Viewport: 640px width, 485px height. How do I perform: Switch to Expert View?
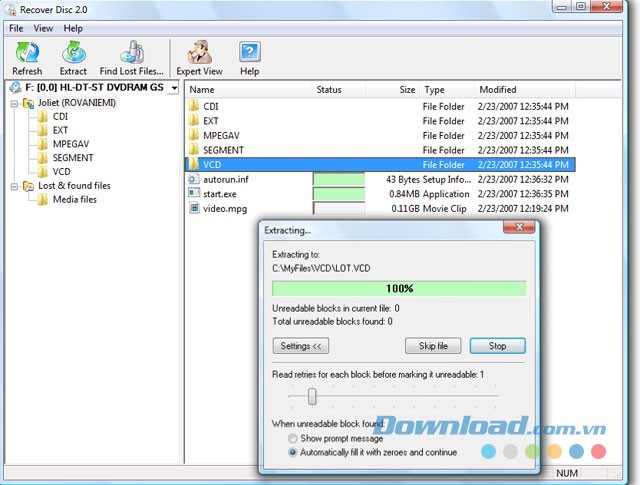point(200,59)
